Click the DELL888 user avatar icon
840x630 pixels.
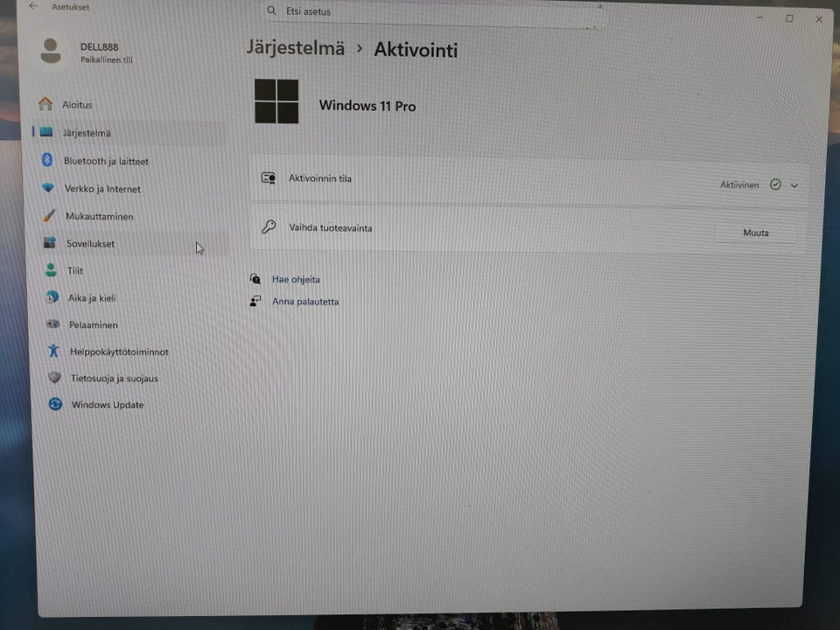coord(51,51)
